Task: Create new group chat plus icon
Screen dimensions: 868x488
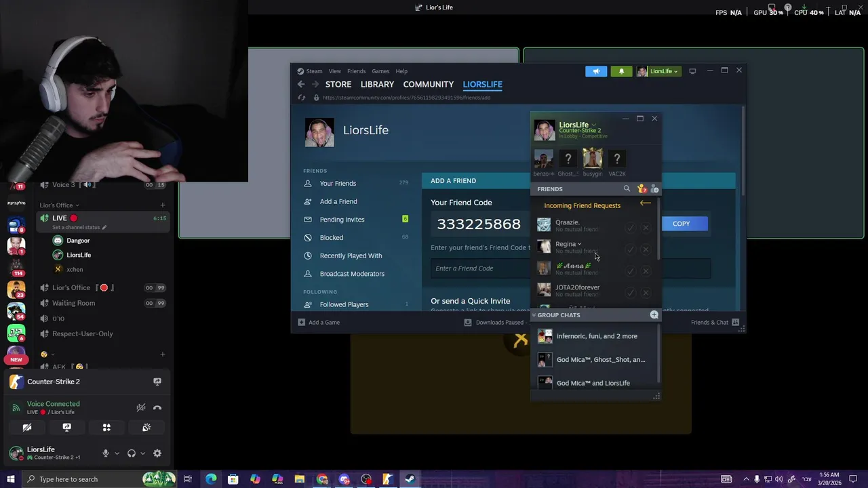Action: 654,315
